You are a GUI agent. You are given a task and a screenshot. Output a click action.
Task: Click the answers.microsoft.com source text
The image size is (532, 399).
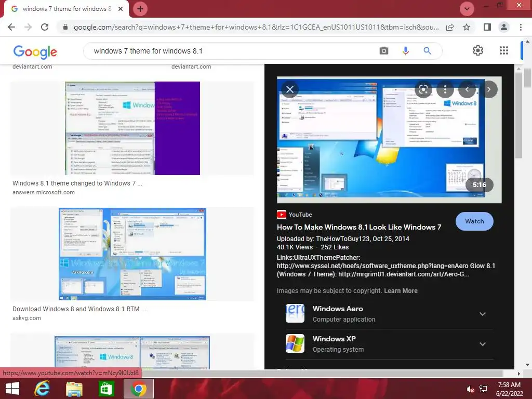click(44, 192)
